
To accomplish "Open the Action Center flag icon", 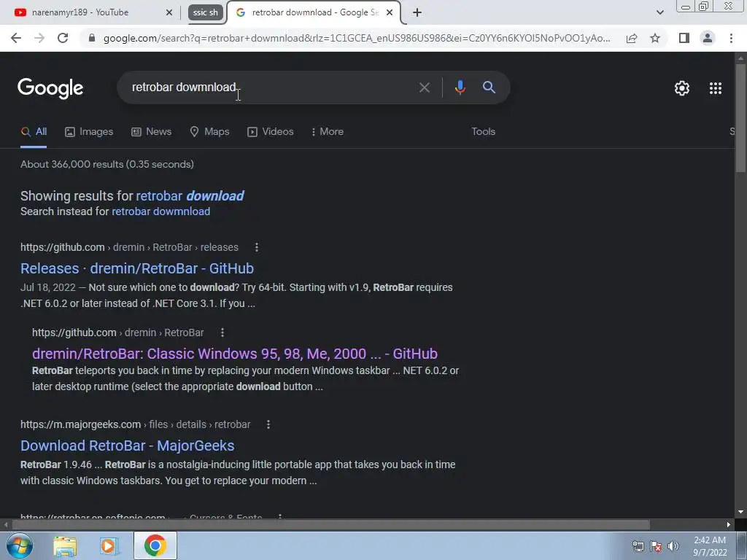I will click(656, 546).
